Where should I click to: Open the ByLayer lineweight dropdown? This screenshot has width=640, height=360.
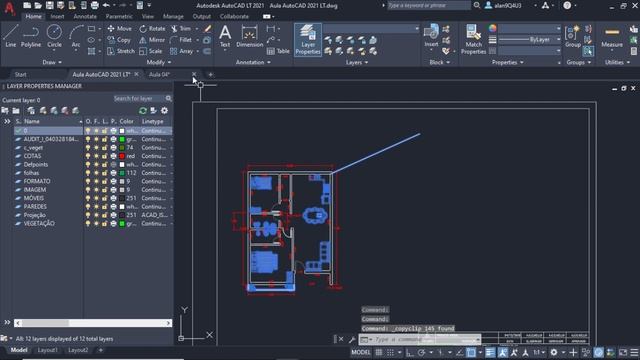(530, 40)
